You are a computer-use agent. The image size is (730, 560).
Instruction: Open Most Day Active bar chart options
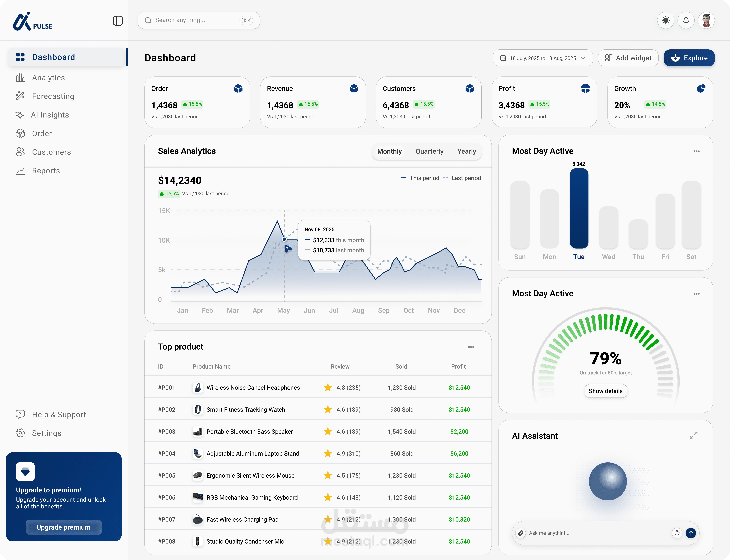pos(696,151)
